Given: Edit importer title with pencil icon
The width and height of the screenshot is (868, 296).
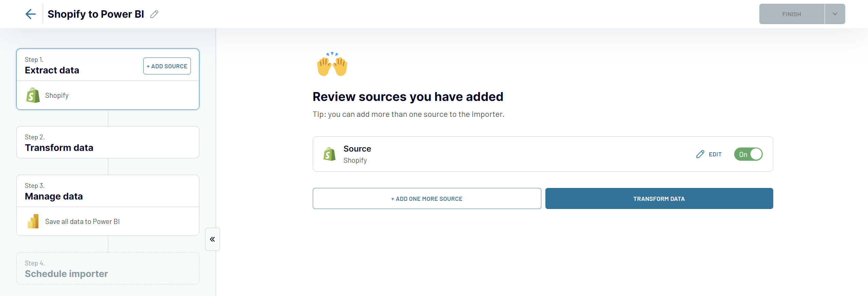Looking at the screenshot, I should click(154, 14).
